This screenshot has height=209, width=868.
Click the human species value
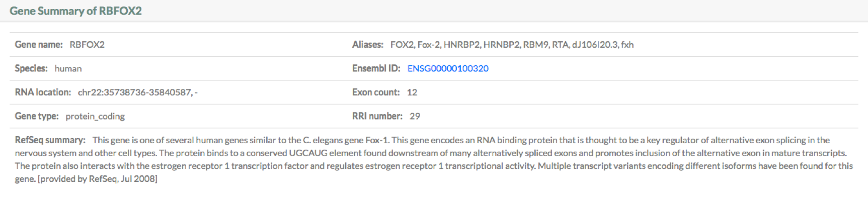(x=68, y=68)
